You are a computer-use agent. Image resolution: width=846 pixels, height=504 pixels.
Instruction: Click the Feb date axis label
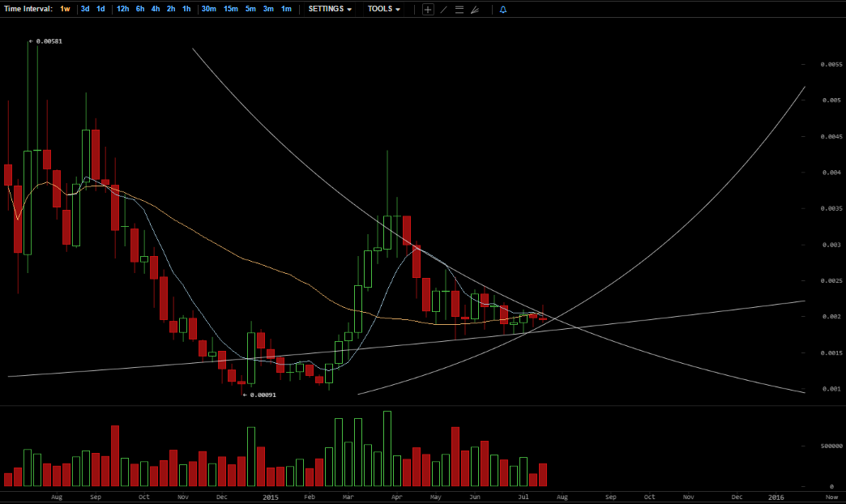pyautogui.click(x=310, y=497)
